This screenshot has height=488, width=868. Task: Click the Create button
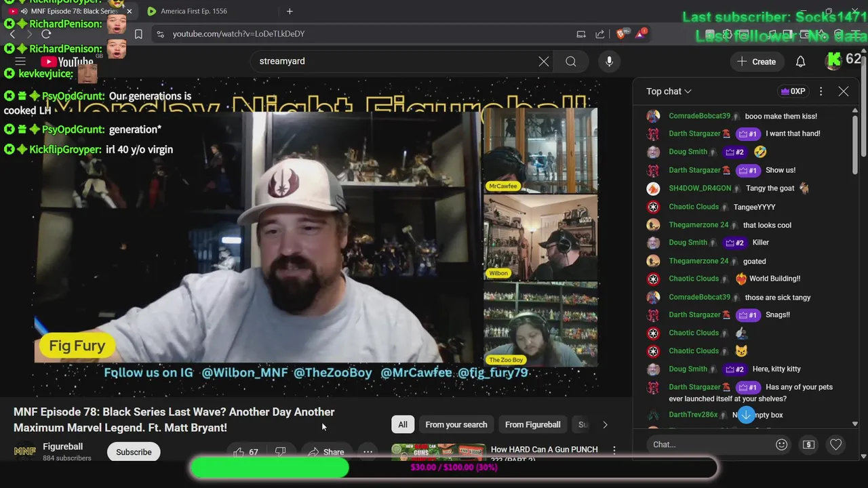point(757,61)
